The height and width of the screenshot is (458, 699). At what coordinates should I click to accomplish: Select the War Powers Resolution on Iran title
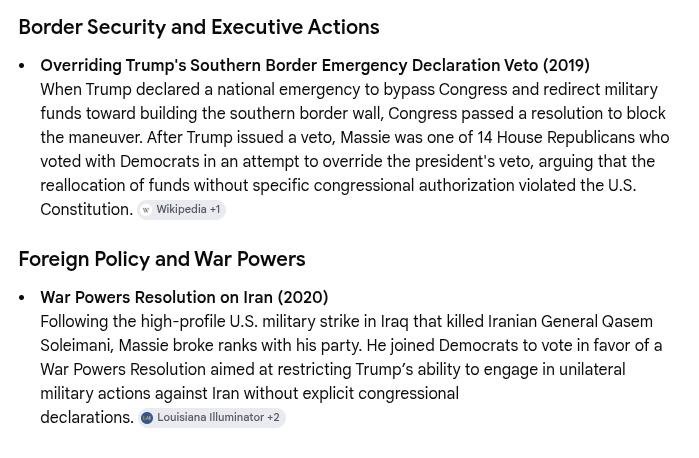coord(184,297)
